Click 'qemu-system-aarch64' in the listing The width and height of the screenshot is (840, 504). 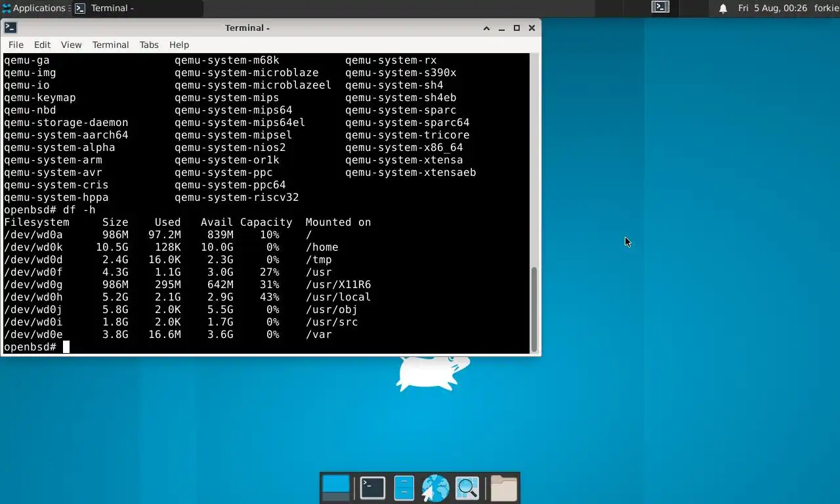[66, 135]
